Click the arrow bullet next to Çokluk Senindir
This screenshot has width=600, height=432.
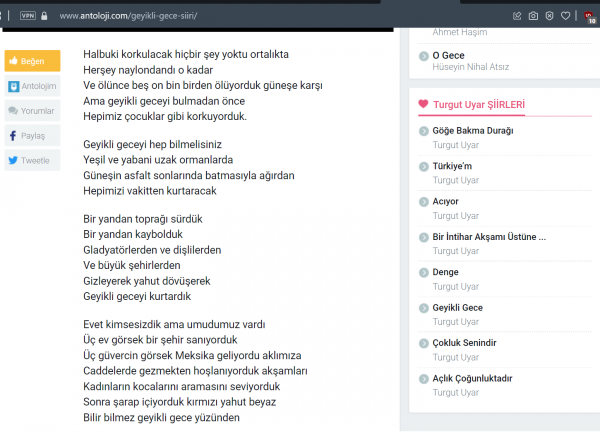[x=424, y=344]
